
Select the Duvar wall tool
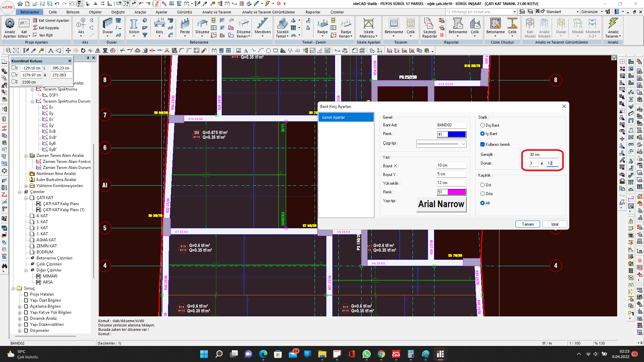108,27
